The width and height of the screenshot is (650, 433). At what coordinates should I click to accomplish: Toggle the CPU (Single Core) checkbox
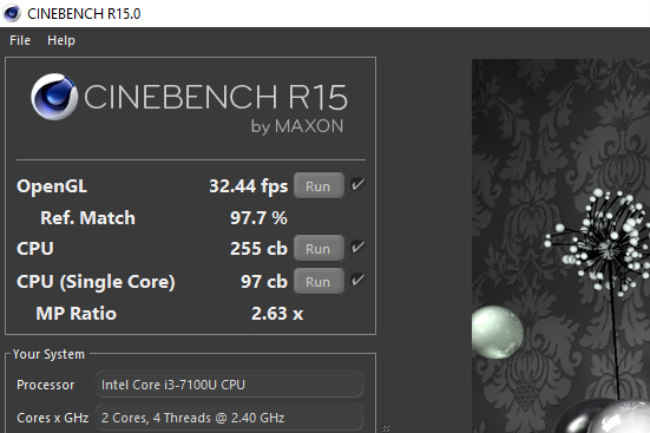coord(358,280)
